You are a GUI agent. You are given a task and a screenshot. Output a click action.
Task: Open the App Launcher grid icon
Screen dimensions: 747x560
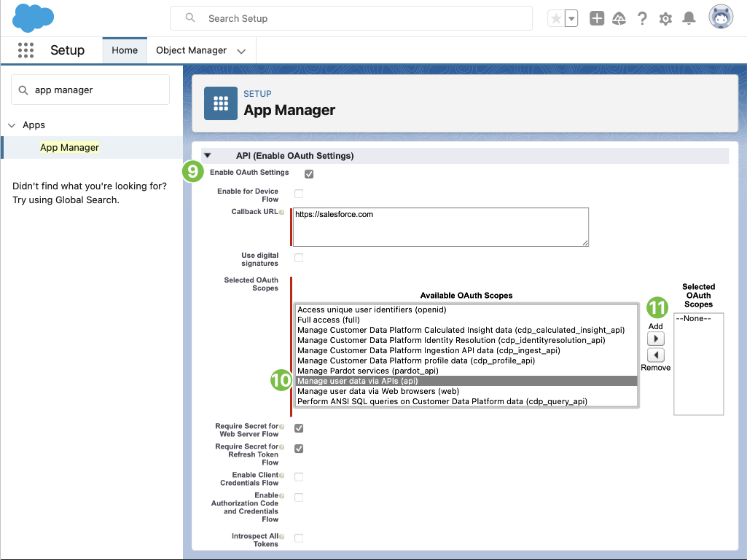click(26, 50)
